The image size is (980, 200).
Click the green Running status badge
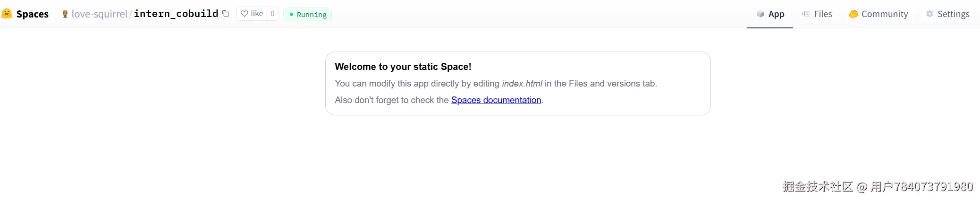pyautogui.click(x=308, y=15)
